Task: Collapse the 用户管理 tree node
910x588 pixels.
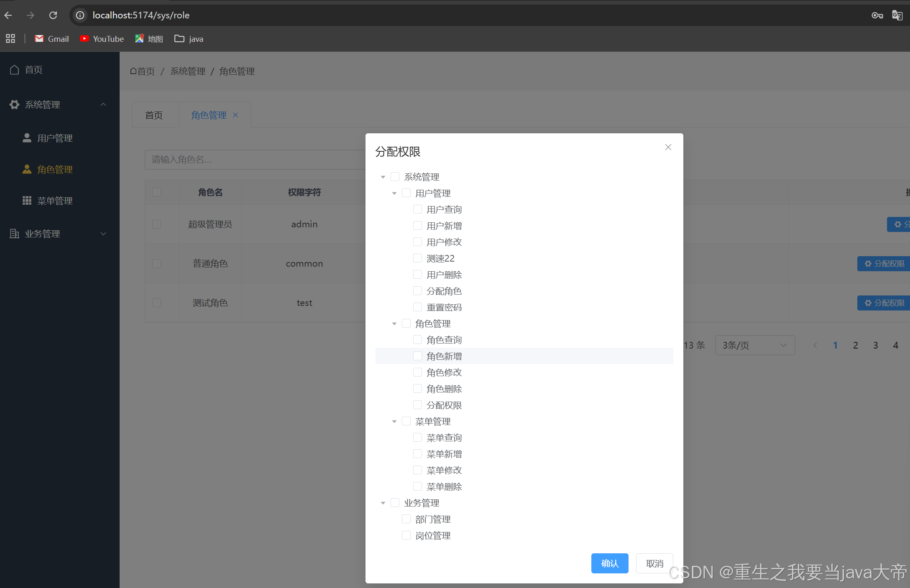Action: tap(394, 193)
